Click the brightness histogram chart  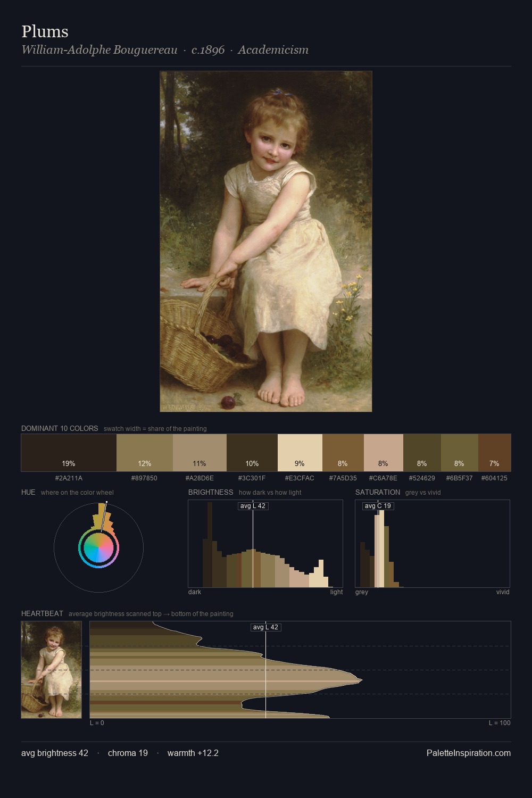265,544
